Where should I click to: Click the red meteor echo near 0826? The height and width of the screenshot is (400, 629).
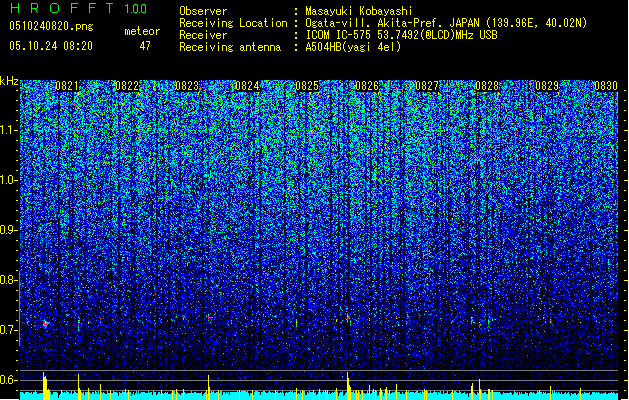pos(348,317)
